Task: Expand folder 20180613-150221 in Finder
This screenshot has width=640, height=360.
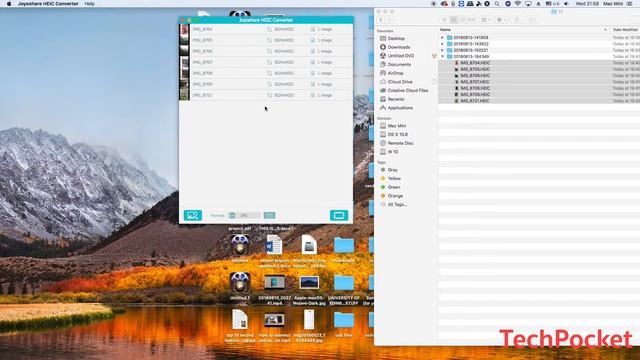Action: pos(442,50)
